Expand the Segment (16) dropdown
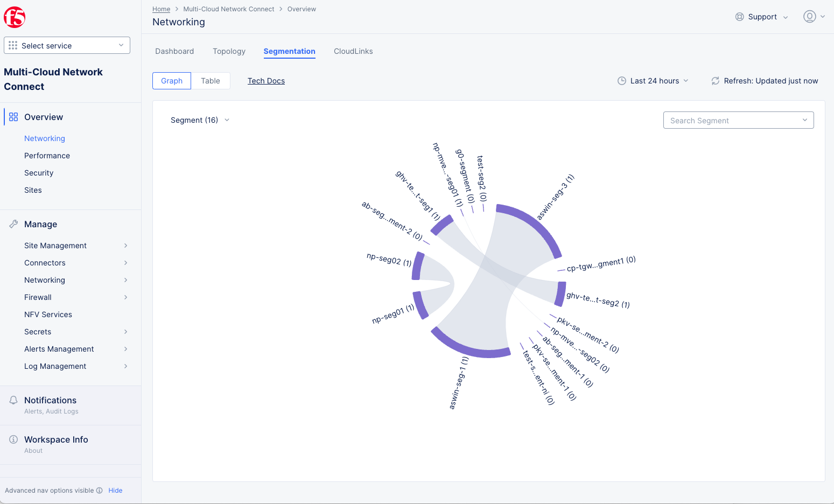This screenshot has height=504, width=834. 200,120
